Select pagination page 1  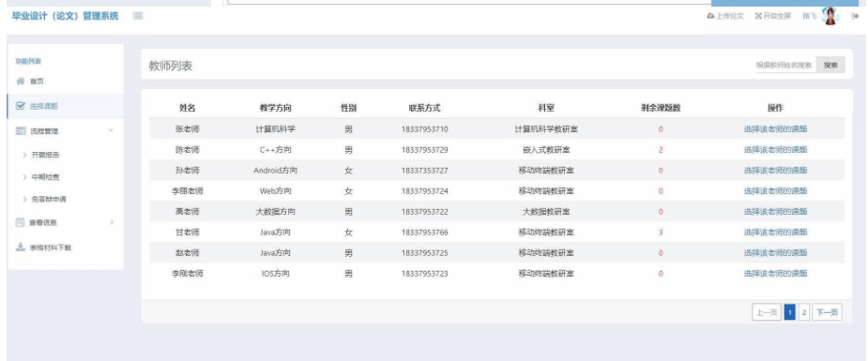click(x=790, y=313)
